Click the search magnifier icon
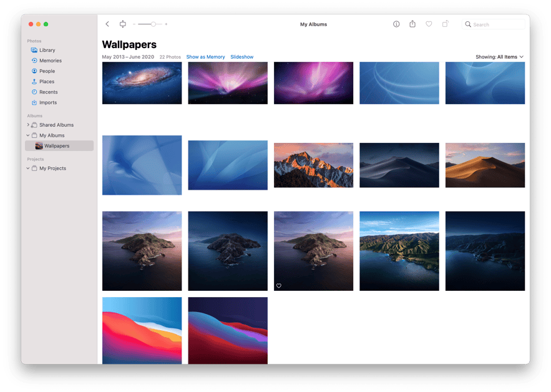Screen dimensions: 551x392 [x=468, y=24]
